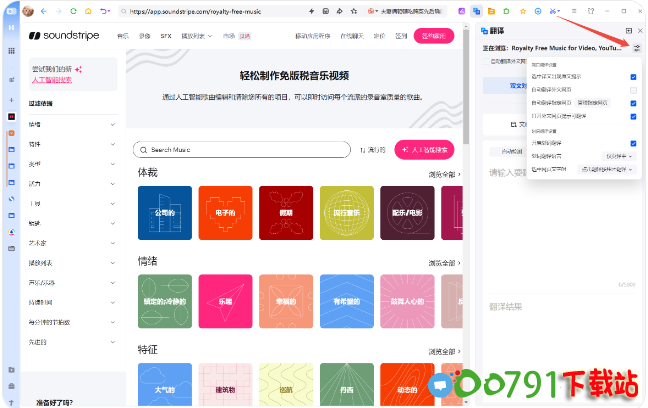Open translation settings icon in panel header

[x=637, y=47]
